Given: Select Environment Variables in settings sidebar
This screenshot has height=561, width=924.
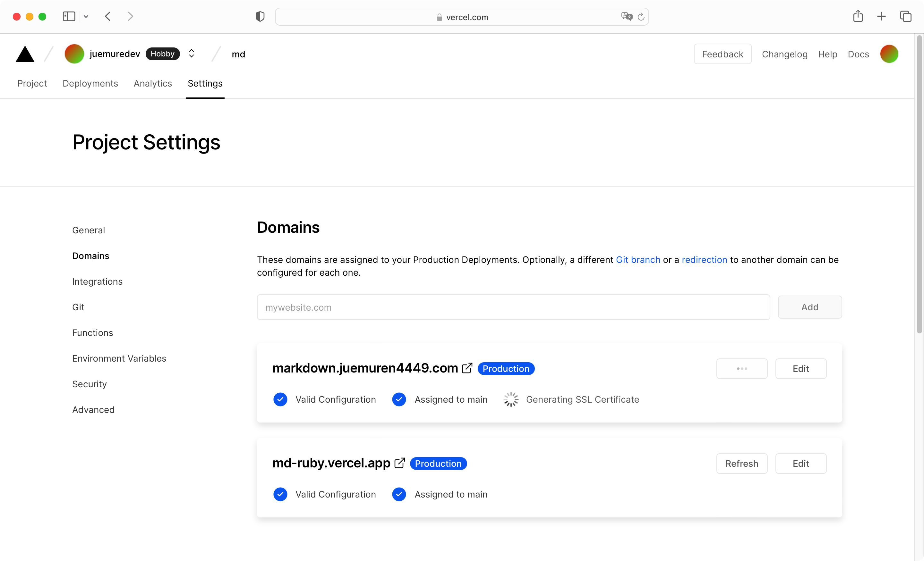Looking at the screenshot, I should tap(119, 358).
